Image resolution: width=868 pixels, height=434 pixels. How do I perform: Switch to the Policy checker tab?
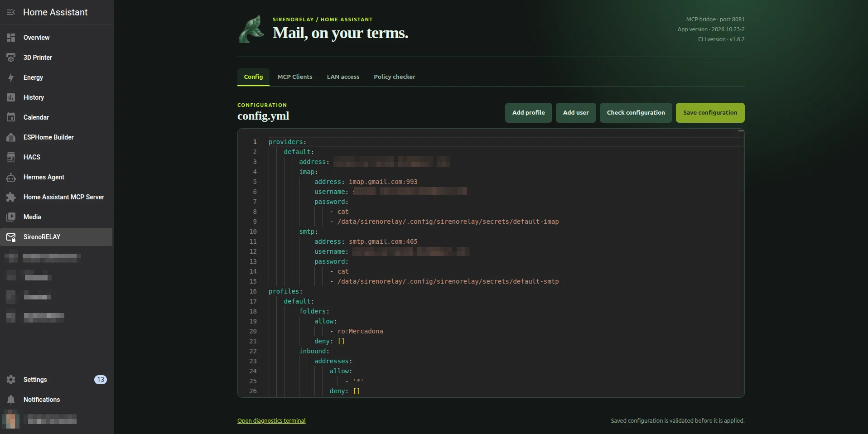click(395, 77)
